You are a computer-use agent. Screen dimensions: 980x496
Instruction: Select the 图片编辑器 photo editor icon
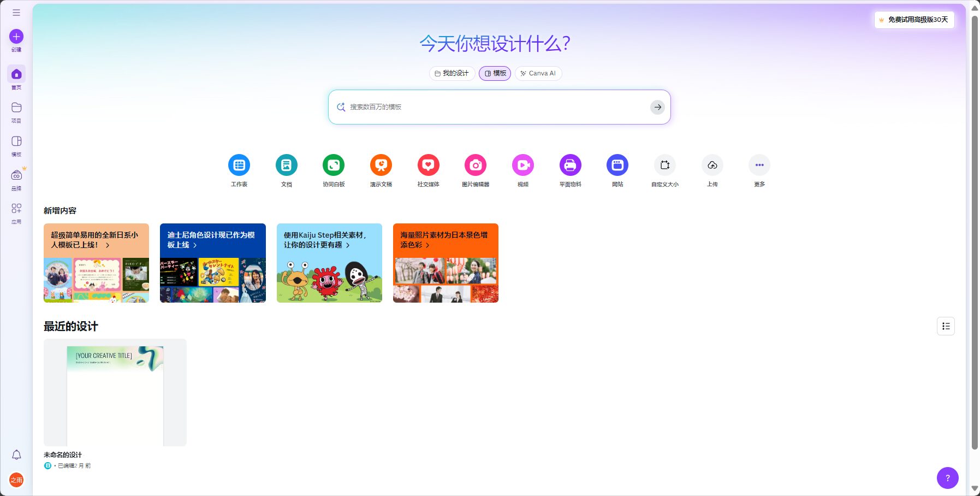pyautogui.click(x=476, y=165)
